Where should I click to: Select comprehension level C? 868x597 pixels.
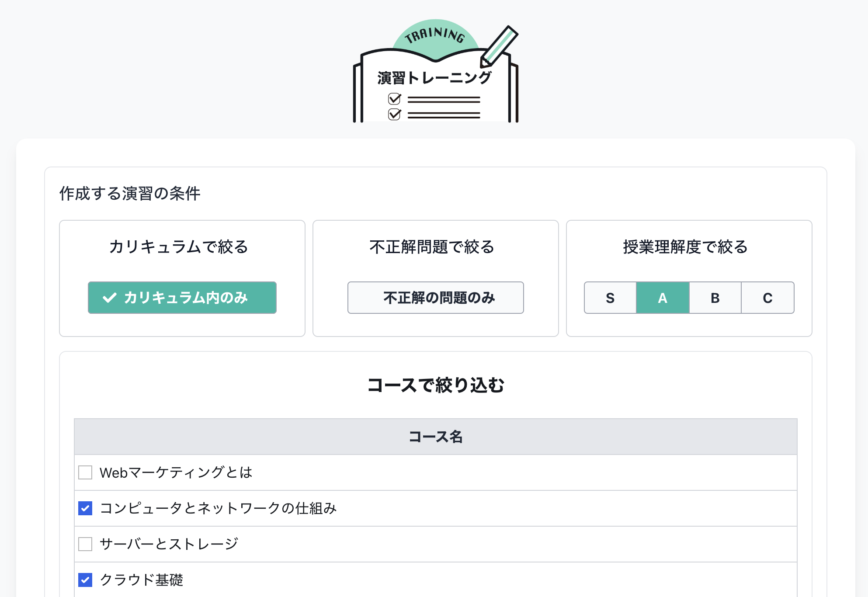point(767,298)
